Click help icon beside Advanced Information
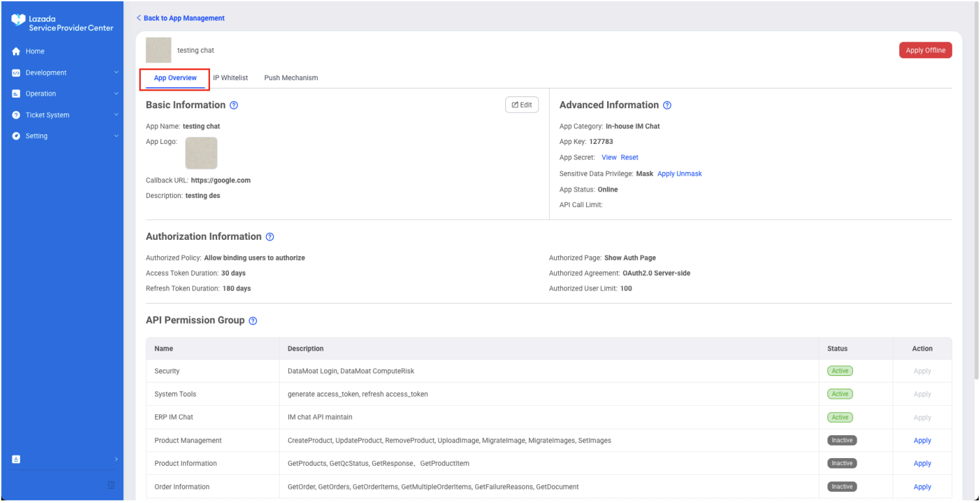The image size is (980, 503). pos(667,106)
